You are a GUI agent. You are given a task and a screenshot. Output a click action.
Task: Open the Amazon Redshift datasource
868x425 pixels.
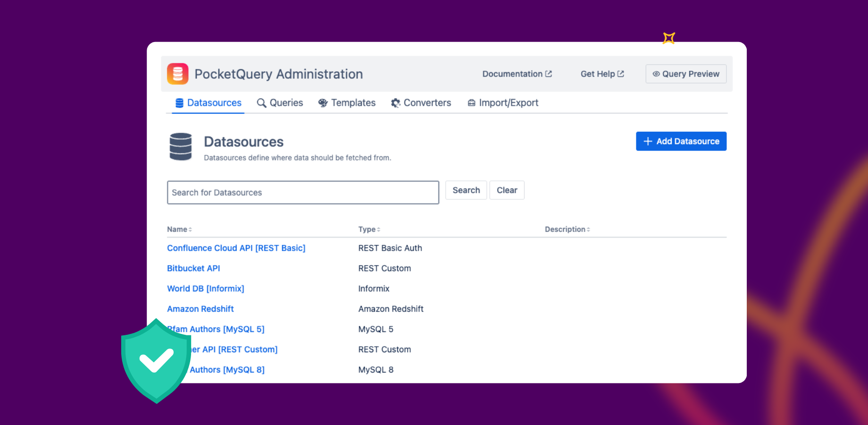(x=200, y=308)
